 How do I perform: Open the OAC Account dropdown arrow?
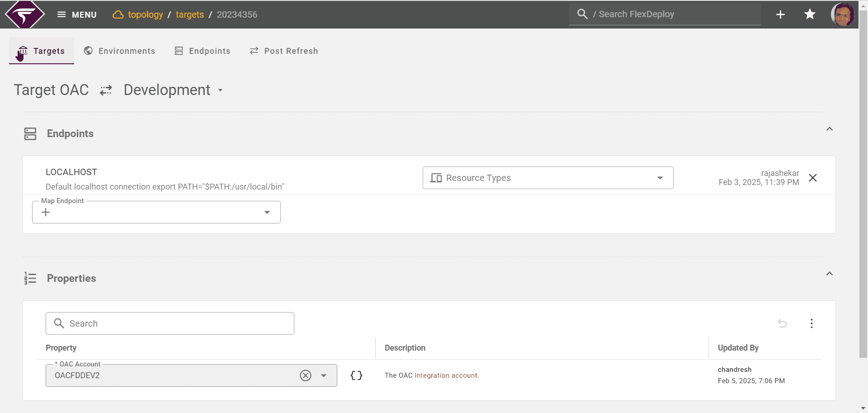click(x=324, y=375)
